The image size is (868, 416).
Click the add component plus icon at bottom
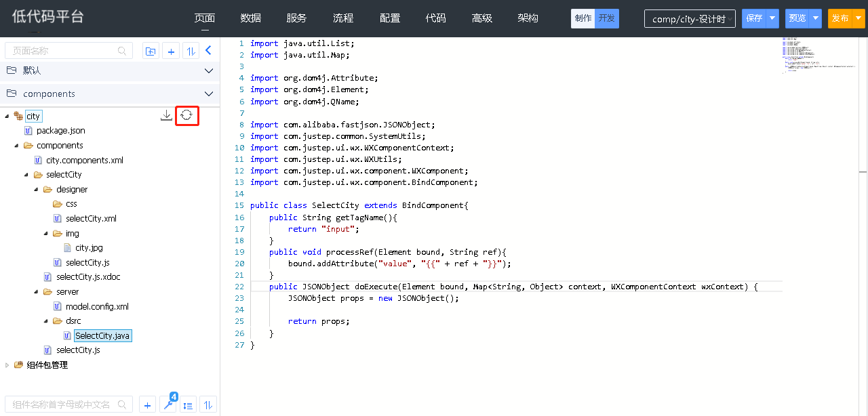pyautogui.click(x=147, y=405)
